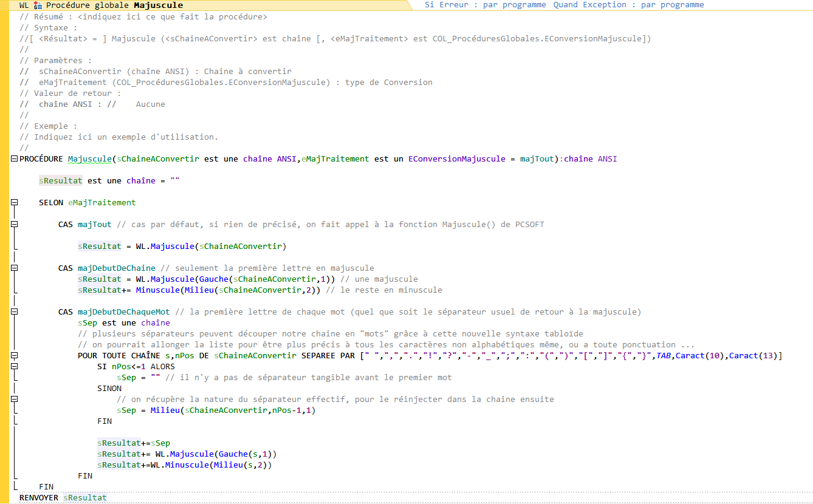Open 'Quand Exception : par programme' setting
Screen dimensions: 813x504
pos(629,5)
